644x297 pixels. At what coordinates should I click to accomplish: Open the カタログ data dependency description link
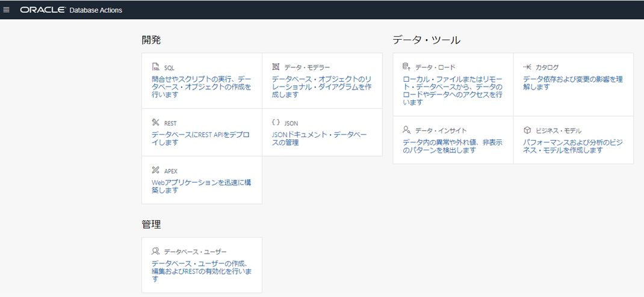pyautogui.click(x=573, y=83)
